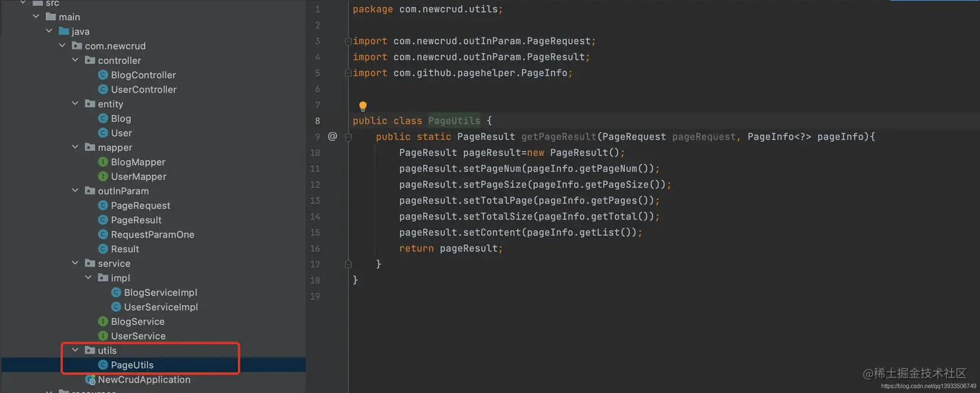Open the BlogService interface
Image resolution: width=980 pixels, height=393 pixels.
(x=137, y=322)
